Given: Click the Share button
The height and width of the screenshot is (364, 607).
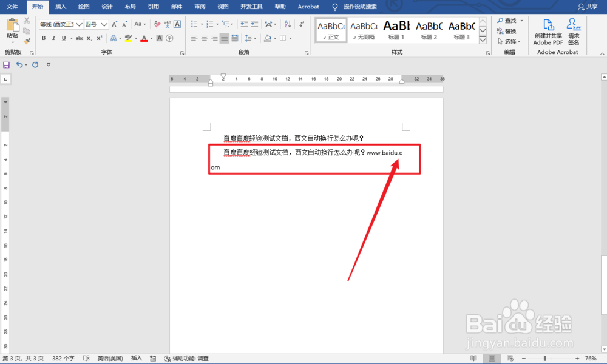Looking at the screenshot, I should pyautogui.click(x=588, y=7).
